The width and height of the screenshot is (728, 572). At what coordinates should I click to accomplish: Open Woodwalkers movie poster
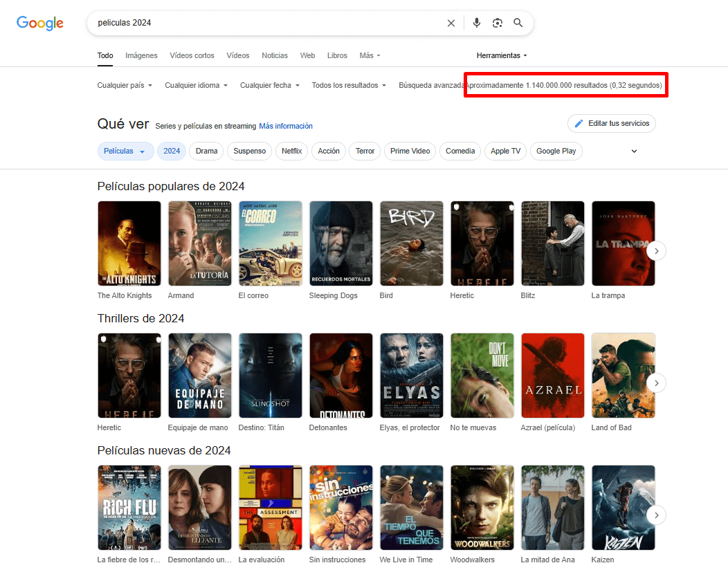(482, 508)
